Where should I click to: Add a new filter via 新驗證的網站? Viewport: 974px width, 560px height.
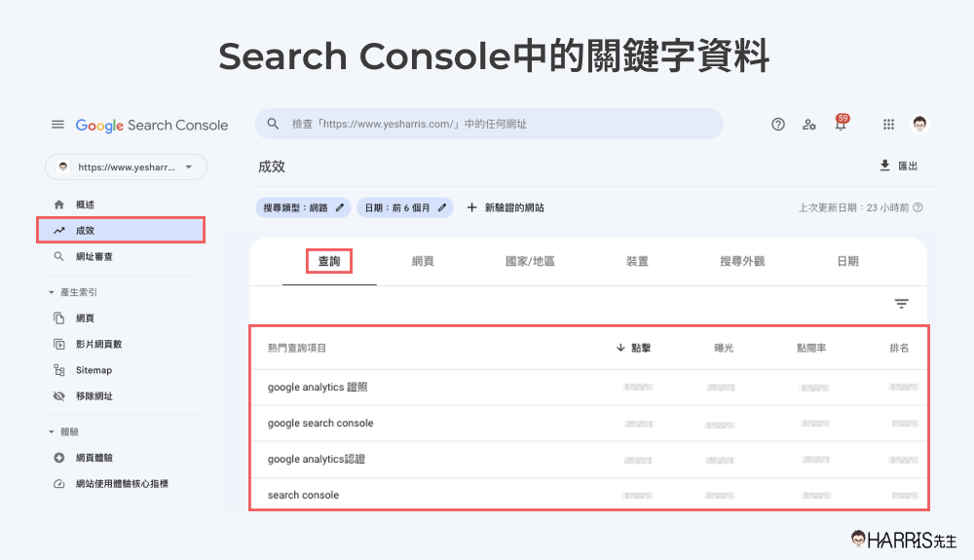tap(505, 208)
